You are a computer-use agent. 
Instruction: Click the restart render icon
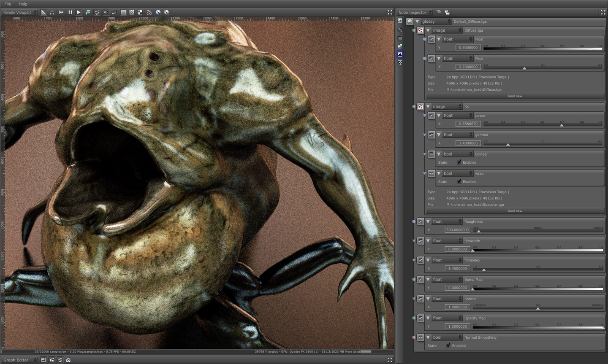(61, 13)
